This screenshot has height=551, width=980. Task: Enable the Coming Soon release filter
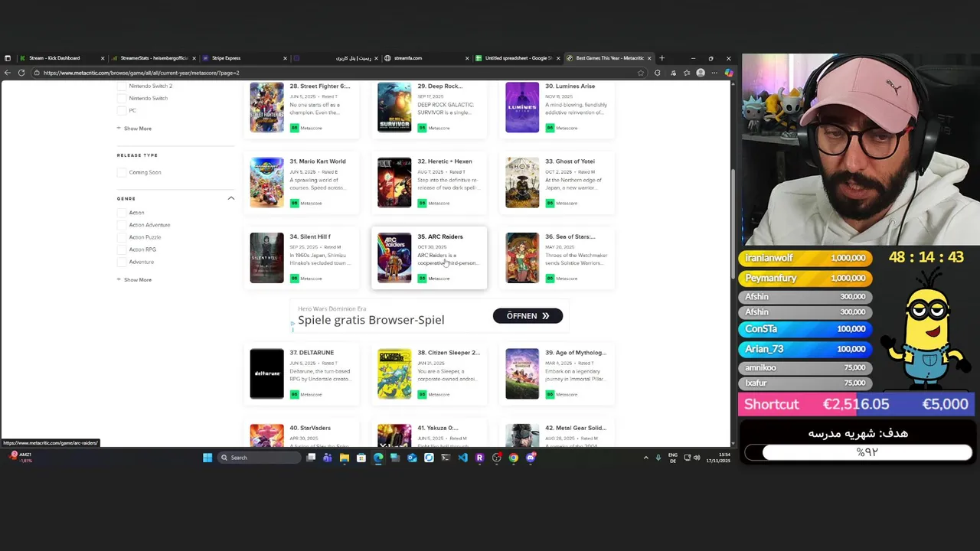(122, 172)
